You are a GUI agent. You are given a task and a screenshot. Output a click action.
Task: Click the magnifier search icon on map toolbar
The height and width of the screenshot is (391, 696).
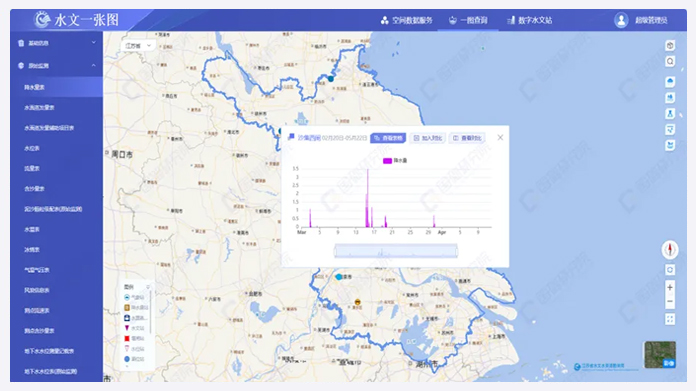[670, 61]
